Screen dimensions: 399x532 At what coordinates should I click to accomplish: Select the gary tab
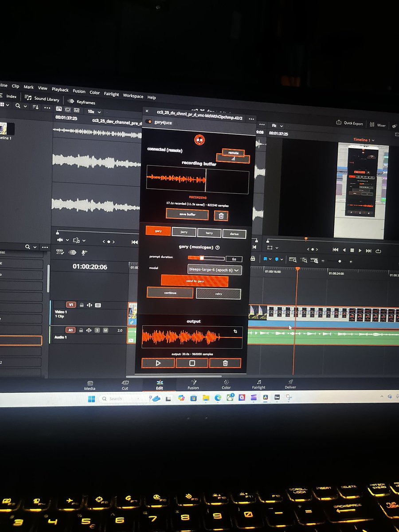(x=158, y=231)
